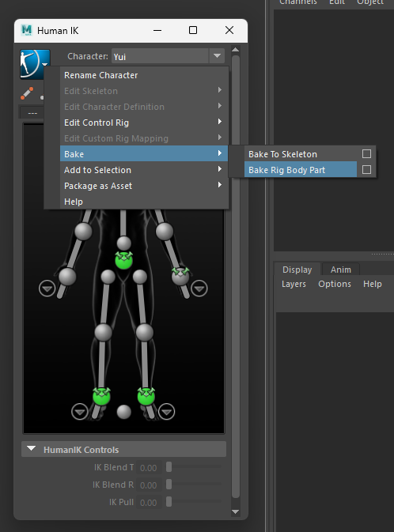Select the green hips effector
Viewport: 394px width, 532px height.
[123, 260]
